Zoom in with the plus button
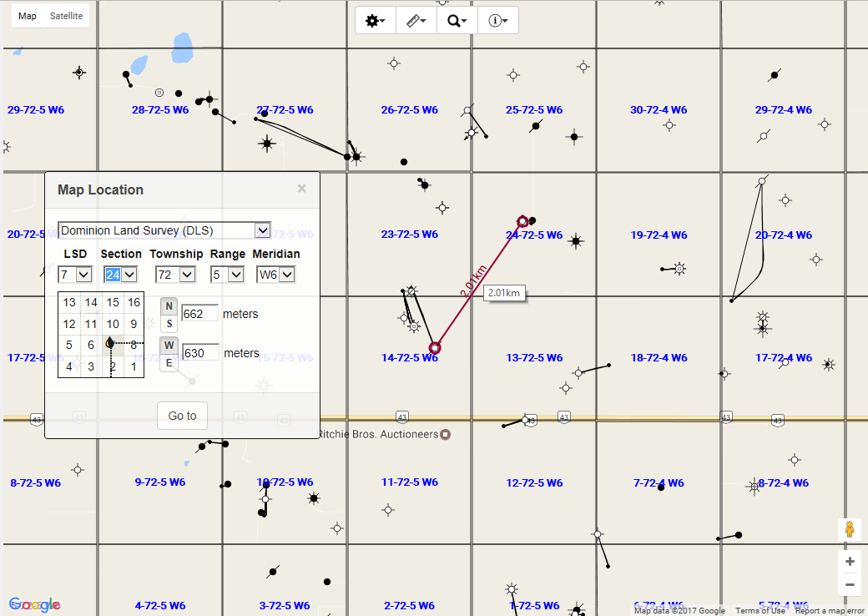The image size is (868, 616). [850, 562]
